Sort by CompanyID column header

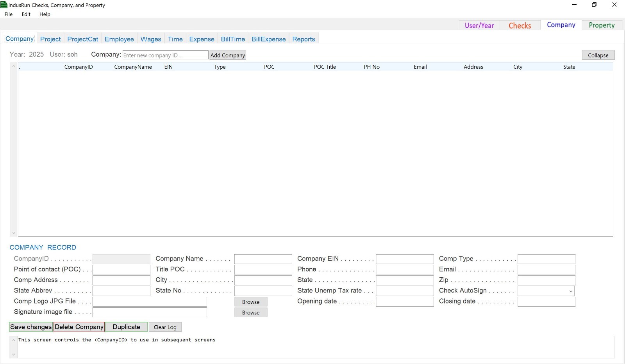click(79, 67)
